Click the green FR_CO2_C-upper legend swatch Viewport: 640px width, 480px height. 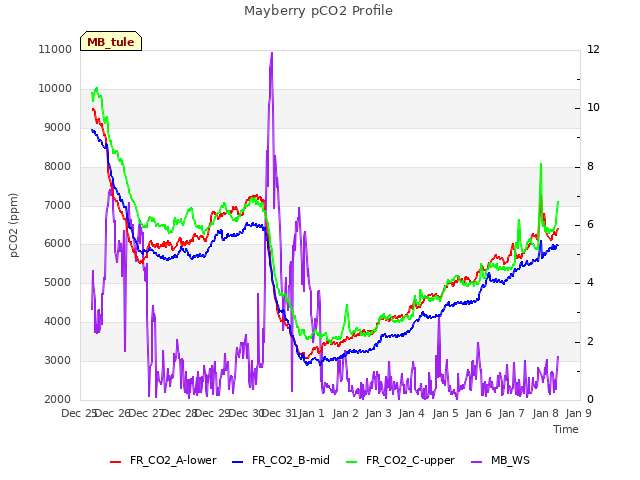coord(351,462)
